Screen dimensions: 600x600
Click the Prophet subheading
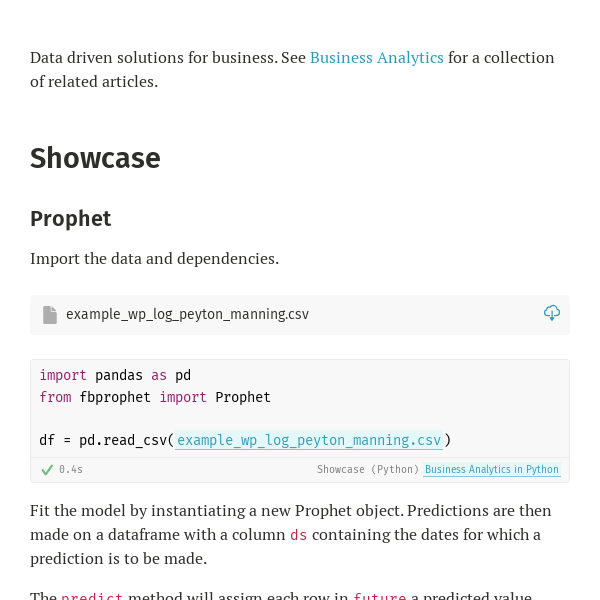71,218
